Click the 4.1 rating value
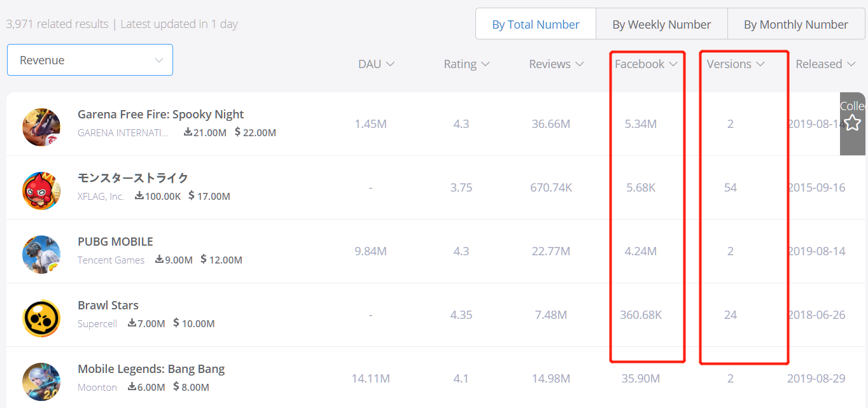Image resolution: width=868 pixels, height=408 pixels. coord(461,378)
